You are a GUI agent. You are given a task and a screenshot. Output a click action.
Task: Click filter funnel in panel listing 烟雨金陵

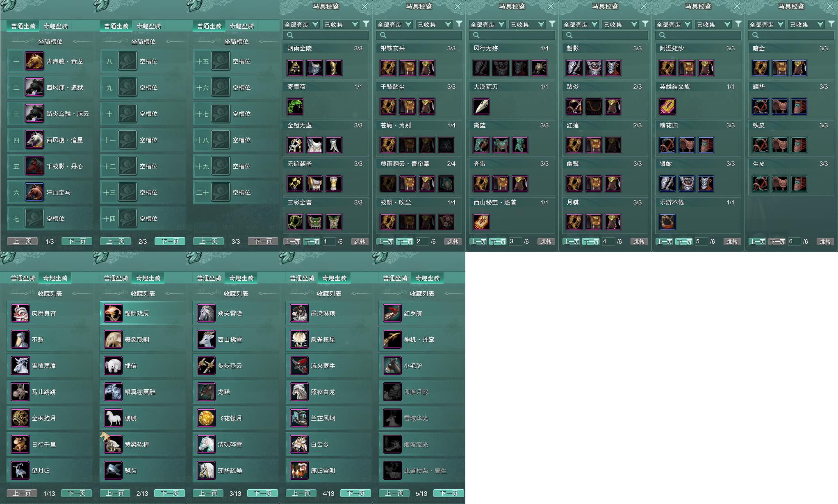366,24
